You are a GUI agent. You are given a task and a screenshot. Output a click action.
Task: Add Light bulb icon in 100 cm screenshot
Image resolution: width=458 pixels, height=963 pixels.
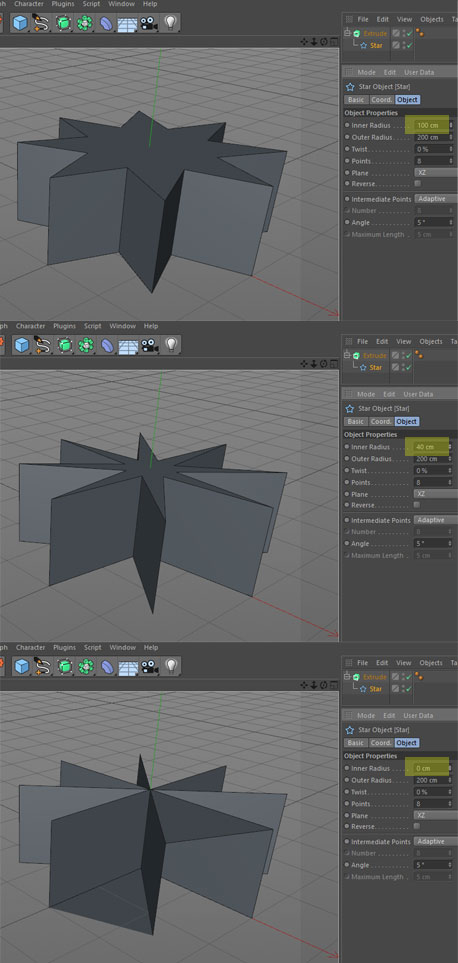click(x=170, y=23)
